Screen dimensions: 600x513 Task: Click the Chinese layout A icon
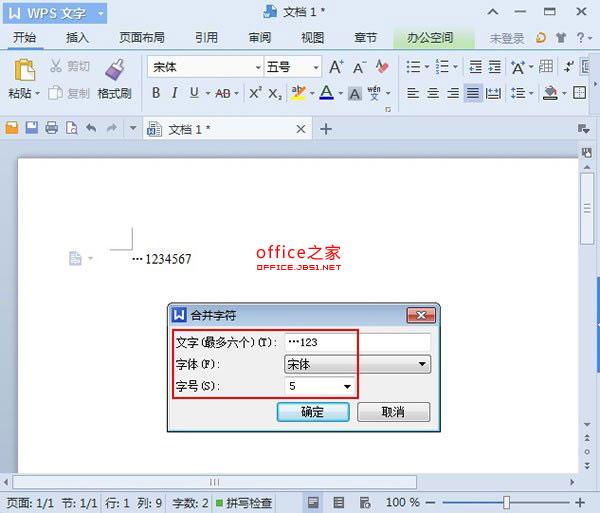(518, 67)
